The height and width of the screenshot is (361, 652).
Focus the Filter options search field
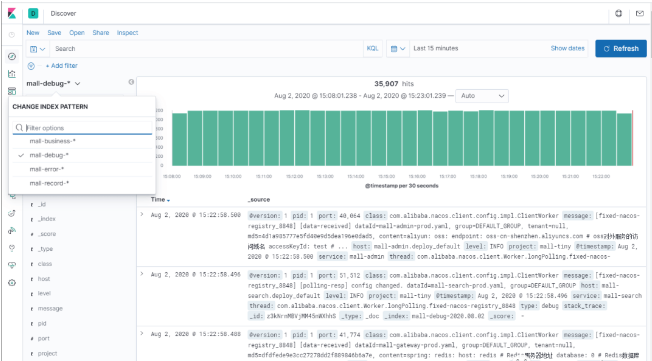point(82,128)
